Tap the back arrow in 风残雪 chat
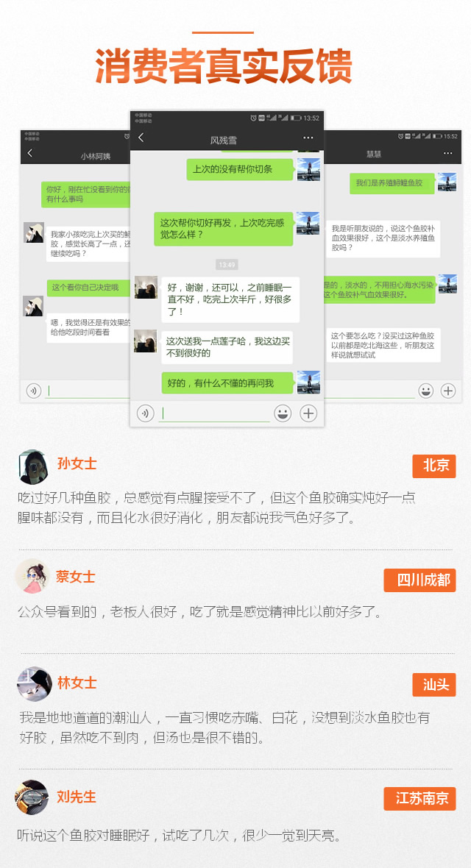The image size is (471, 868). [141, 138]
